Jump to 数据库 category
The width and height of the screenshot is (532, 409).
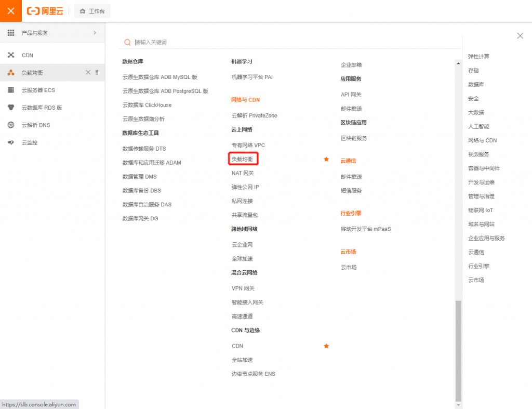pos(476,84)
